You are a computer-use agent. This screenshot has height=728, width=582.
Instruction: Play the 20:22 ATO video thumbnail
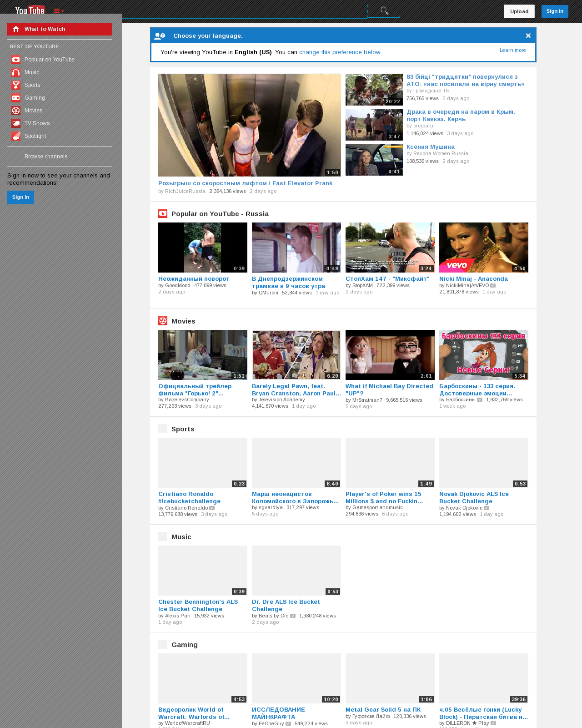(x=374, y=90)
